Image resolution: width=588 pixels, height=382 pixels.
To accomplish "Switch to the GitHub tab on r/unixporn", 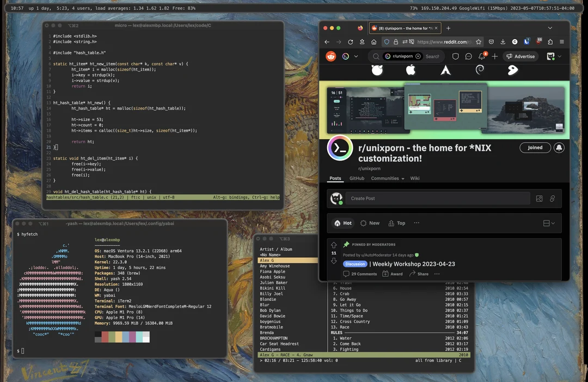I will tap(357, 178).
